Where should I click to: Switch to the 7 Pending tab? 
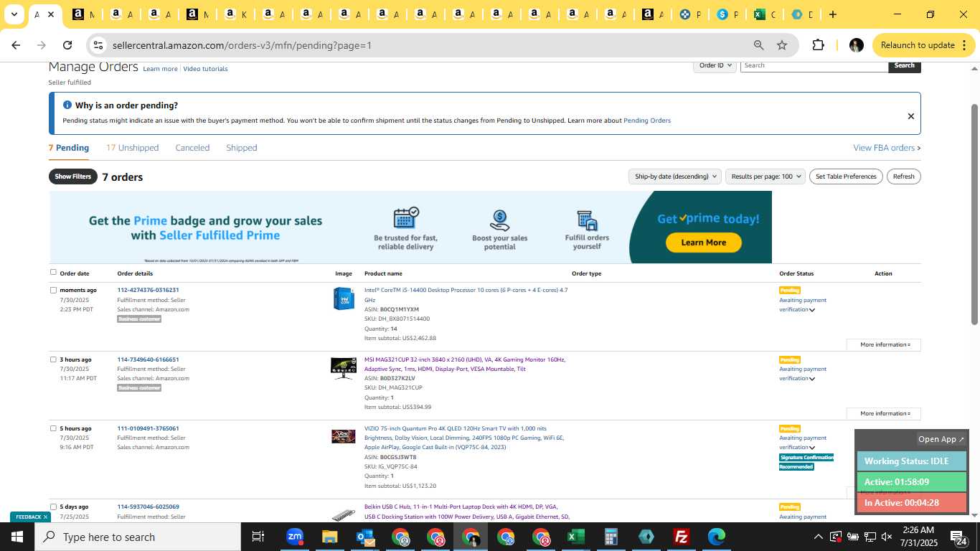pos(69,148)
